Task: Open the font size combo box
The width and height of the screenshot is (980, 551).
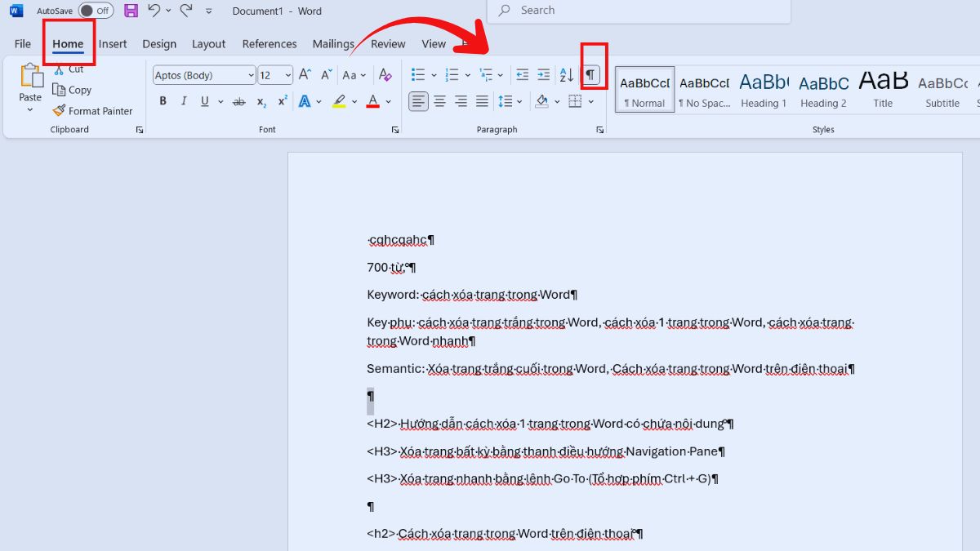Action: point(275,75)
